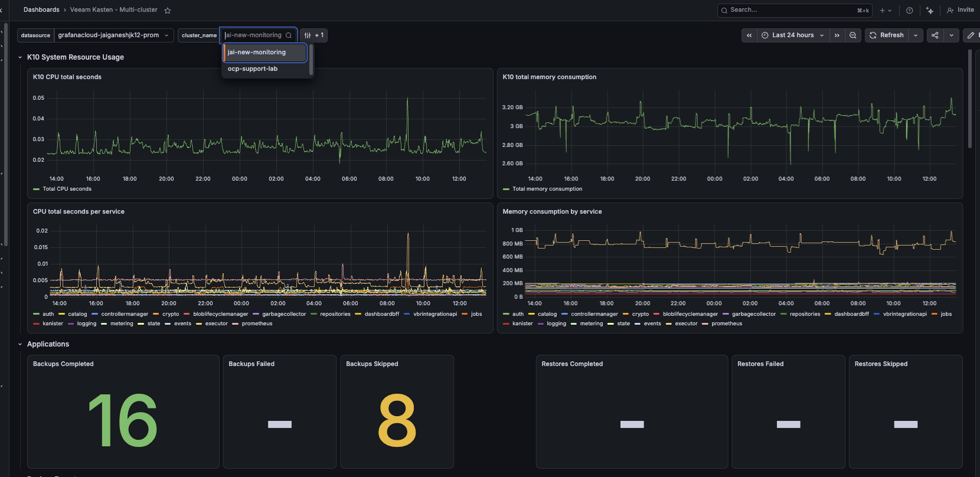
Task: Open the datasource grafanacloud-jaiganeshjk12-prom dropdown
Action: click(x=114, y=35)
